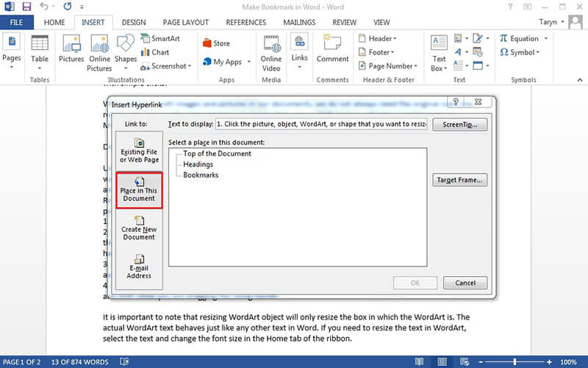Select E-mail Address link option
This screenshot has height=368, width=588.
139,267
